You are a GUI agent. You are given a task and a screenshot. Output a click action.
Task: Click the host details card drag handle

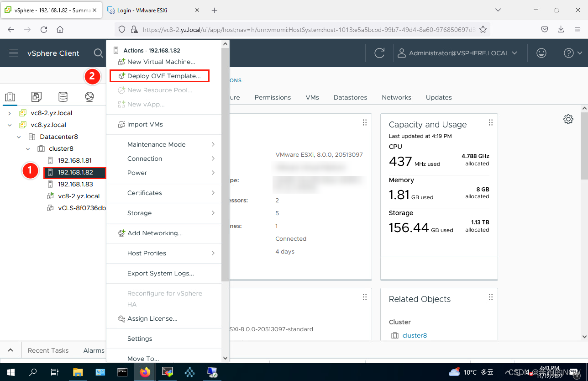364,122
